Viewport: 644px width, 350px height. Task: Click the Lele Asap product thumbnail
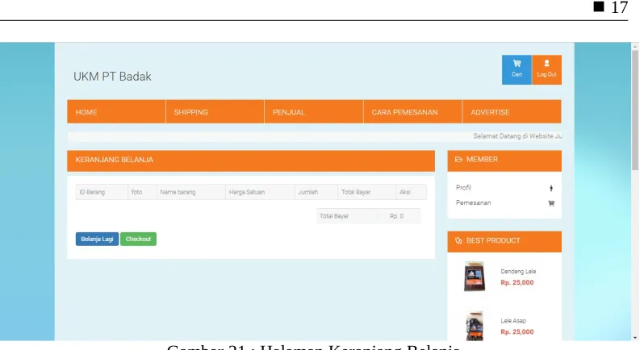(475, 326)
